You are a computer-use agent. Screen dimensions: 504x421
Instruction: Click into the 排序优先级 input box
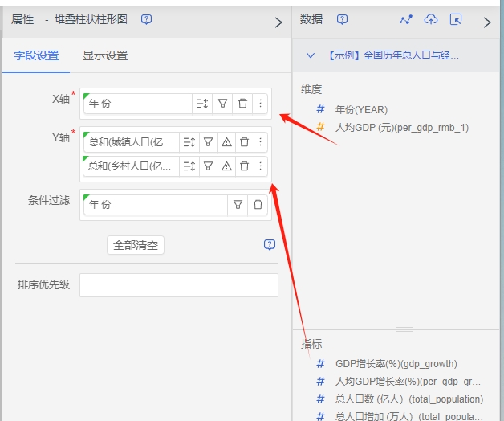[178, 285]
